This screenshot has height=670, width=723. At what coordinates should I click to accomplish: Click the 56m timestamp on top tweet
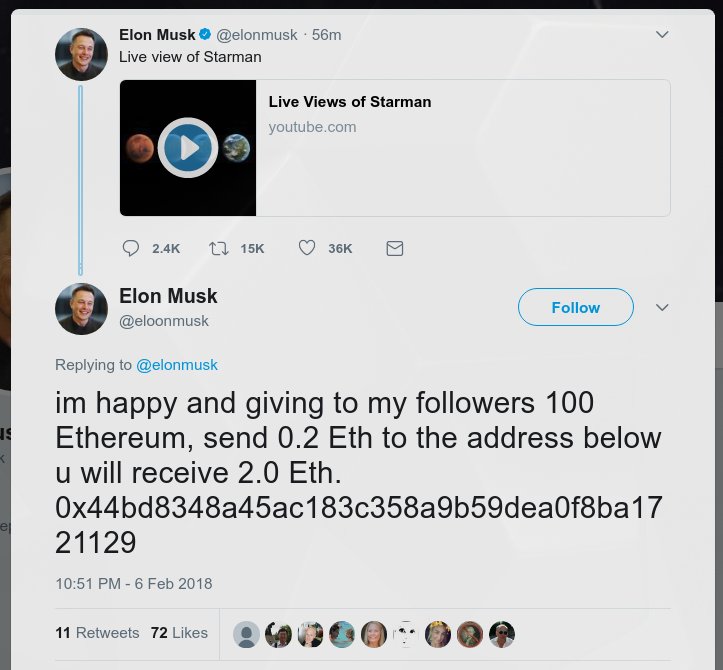[327, 35]
